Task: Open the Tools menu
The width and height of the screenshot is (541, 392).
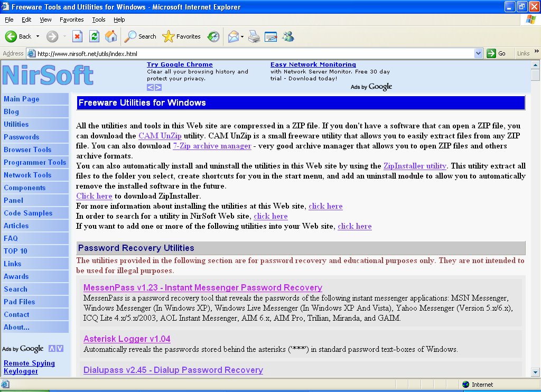Action: [x=99, y=20]
